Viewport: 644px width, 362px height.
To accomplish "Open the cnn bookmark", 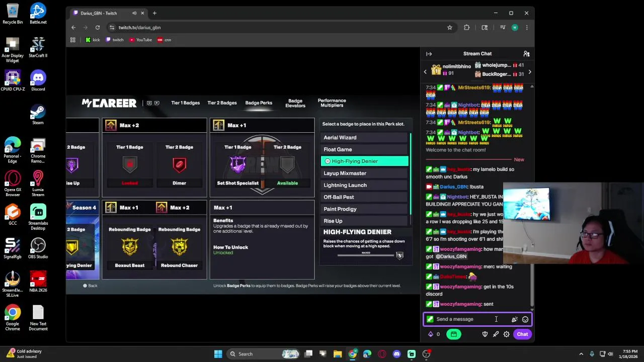I will (x=165, y=40).
